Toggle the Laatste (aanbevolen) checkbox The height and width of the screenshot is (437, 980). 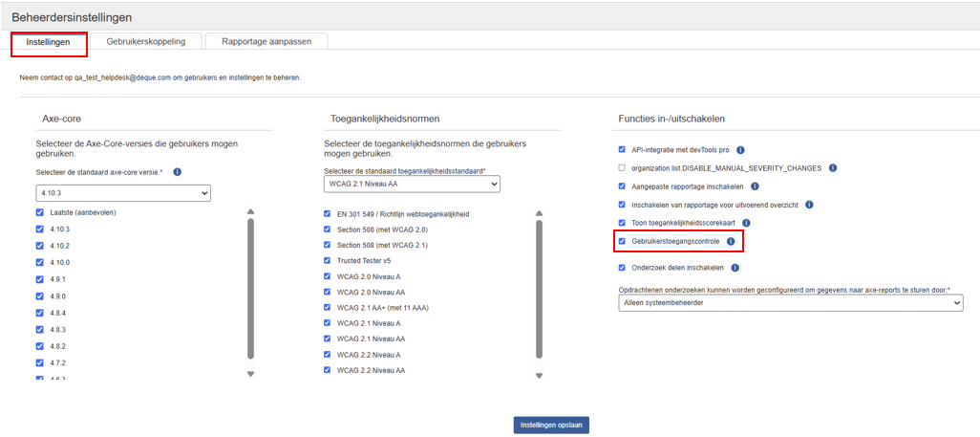point(39,212)
